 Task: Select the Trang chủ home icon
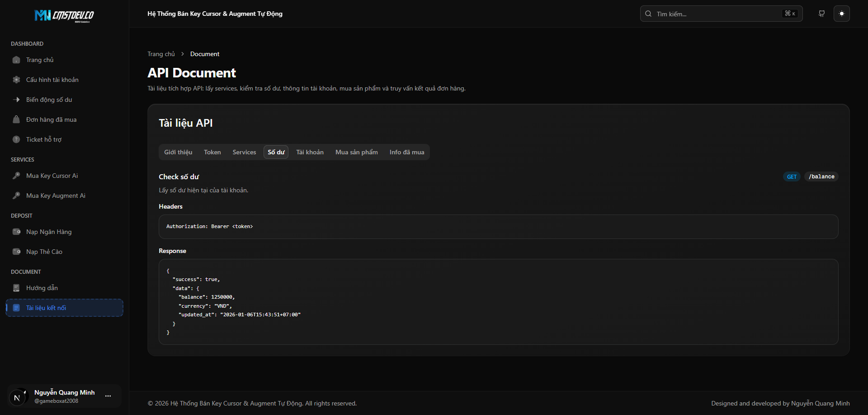click(16, 60)
